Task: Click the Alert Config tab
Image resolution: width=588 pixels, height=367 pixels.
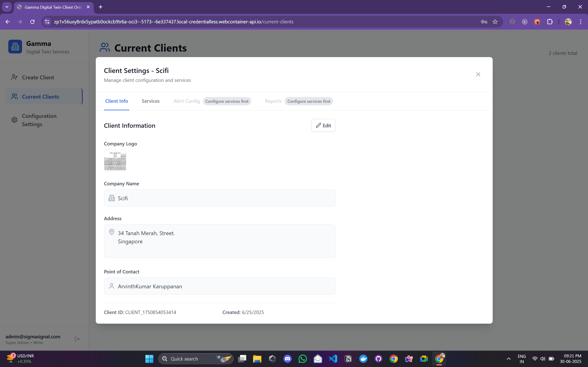Action: pyautogui.click(x=186, y=101)
